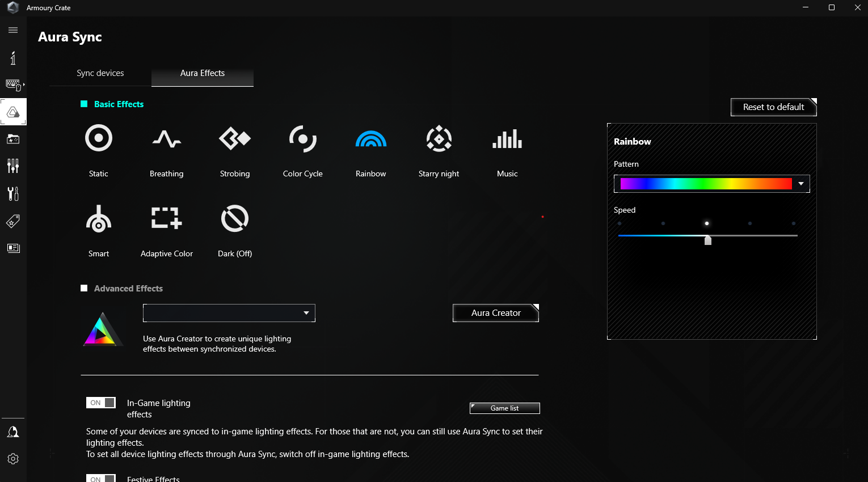Click the Armoury Crate title bar logo
This screenshot has width=868, height=482.
coord(12,7)
